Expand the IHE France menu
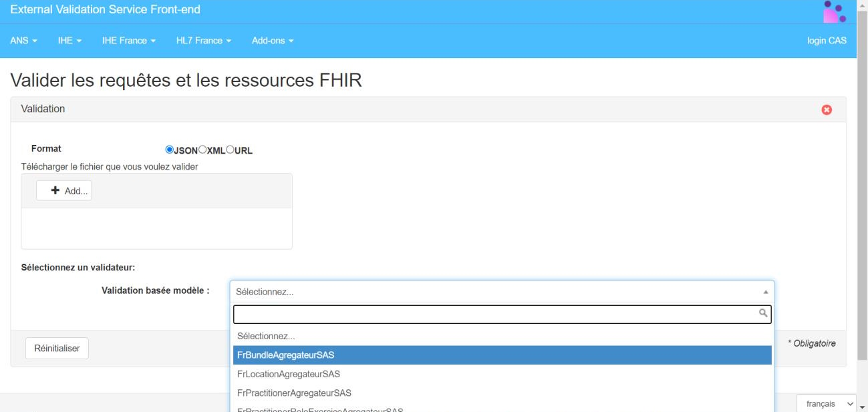The width and height of the screenshot is (868, 412). pyautogui.click(x=129, y=41)
